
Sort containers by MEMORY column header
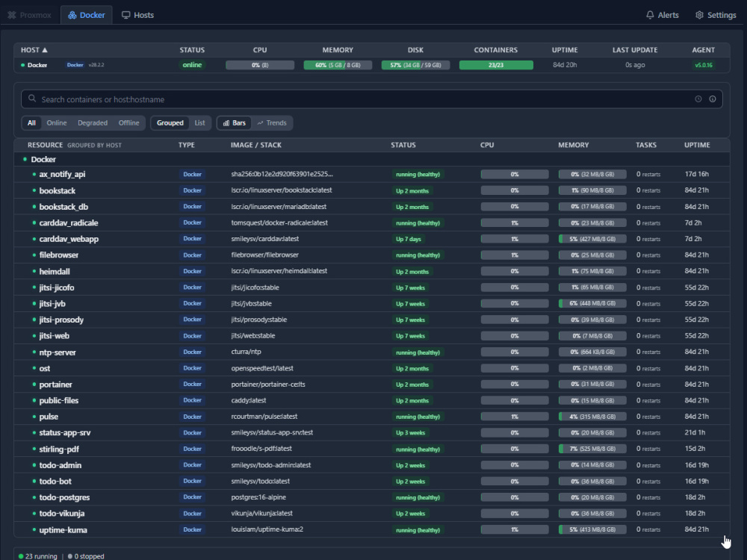click(x=573, y=145)
